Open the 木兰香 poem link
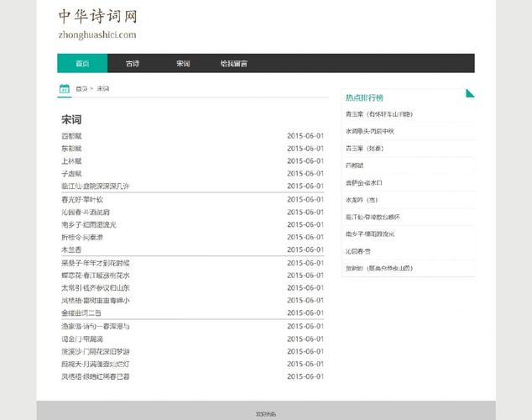The width and height of the screenshot is (532, 420). tap(71, 249)
